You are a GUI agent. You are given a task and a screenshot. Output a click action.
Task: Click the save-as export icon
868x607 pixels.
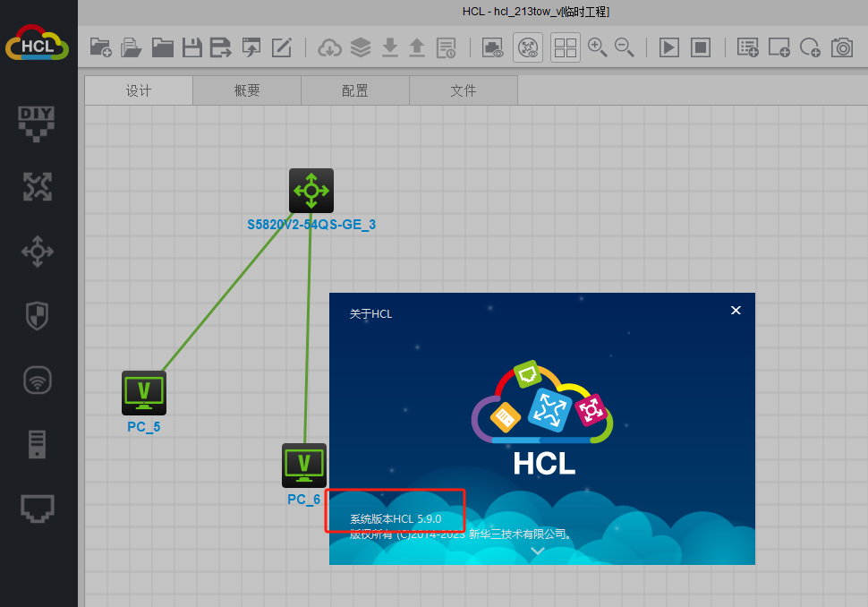click(221, 47)
